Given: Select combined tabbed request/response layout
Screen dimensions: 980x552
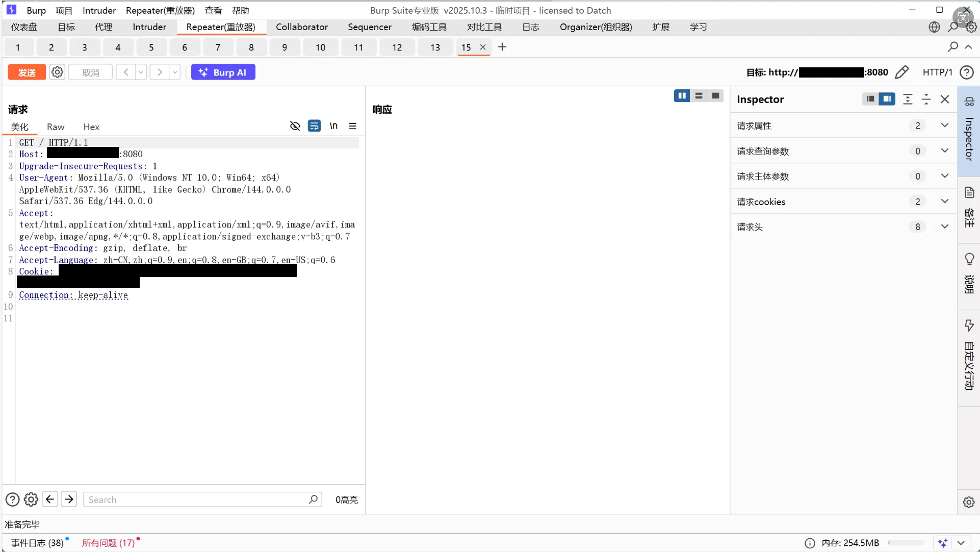Looking at the screenshot, I should point(715,96).
